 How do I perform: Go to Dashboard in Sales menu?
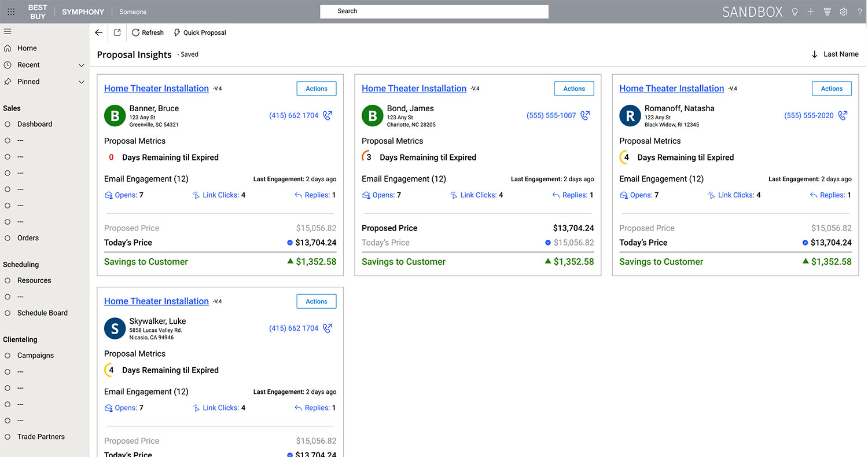[x=35, y=124]
